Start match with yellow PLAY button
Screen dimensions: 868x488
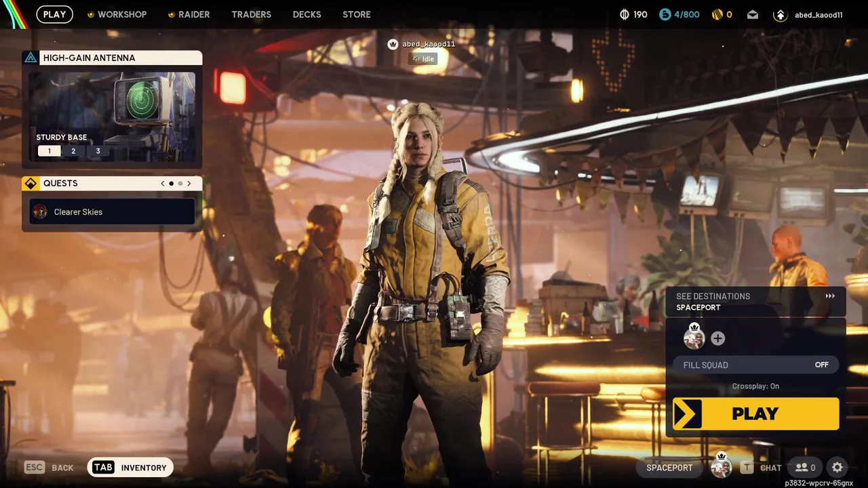pos(755,413)
